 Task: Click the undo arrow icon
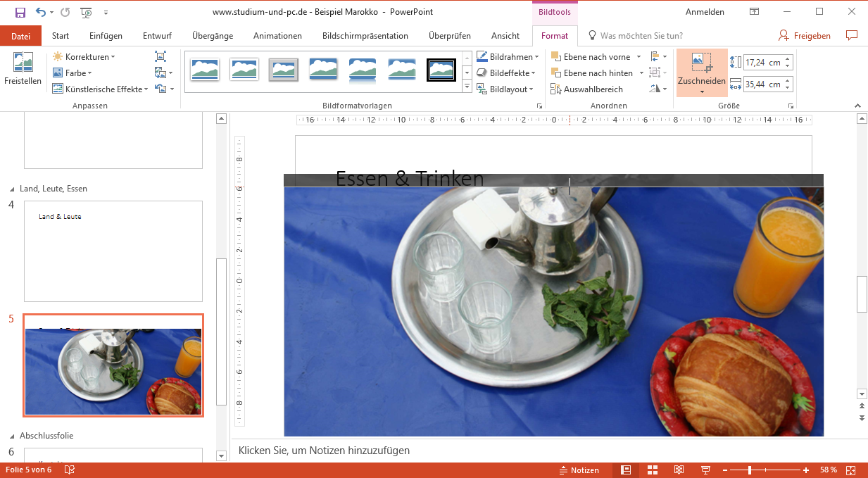41,12
